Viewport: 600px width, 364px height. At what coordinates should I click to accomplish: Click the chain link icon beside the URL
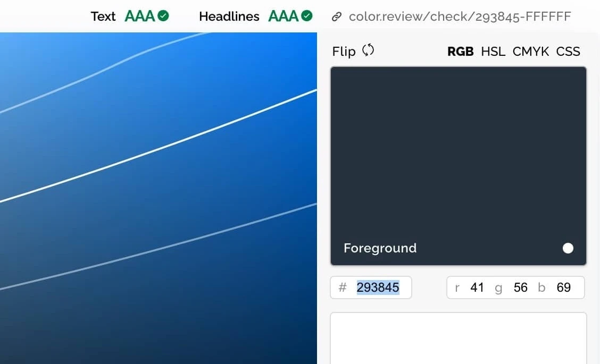(336, 16)
